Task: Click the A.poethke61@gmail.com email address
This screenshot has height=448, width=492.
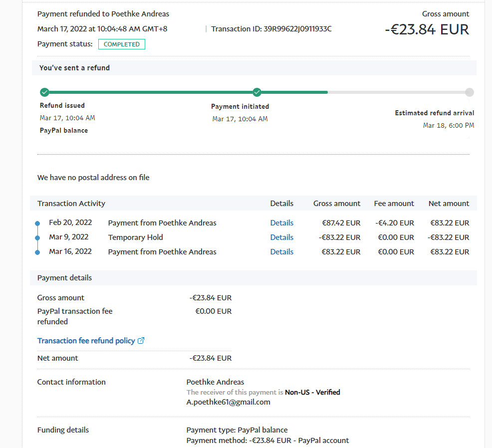Action: tap(228, 402)
